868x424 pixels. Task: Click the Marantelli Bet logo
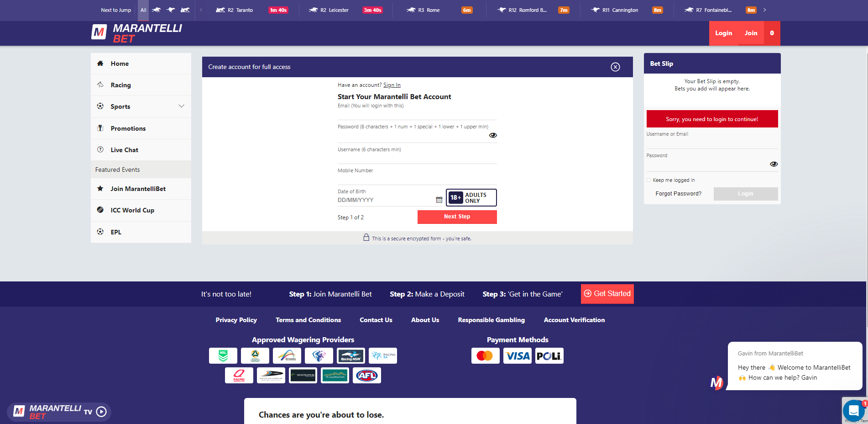(136, 33)
